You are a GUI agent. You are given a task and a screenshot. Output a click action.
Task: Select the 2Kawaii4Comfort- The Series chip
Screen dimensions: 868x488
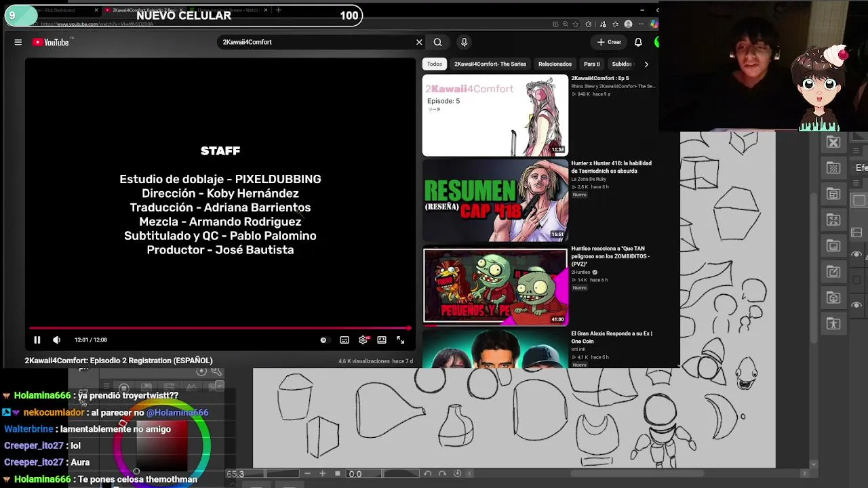tap(490, 64)
